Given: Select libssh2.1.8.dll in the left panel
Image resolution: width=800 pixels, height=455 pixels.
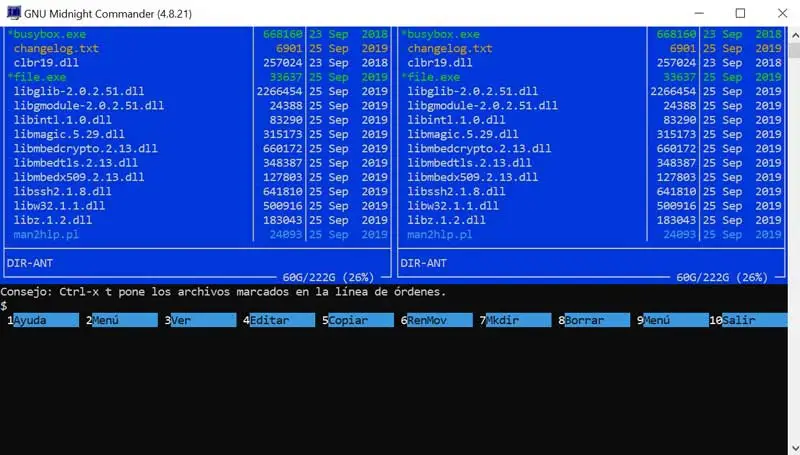Looking at the screenshot, I should (x=63, y=191).
